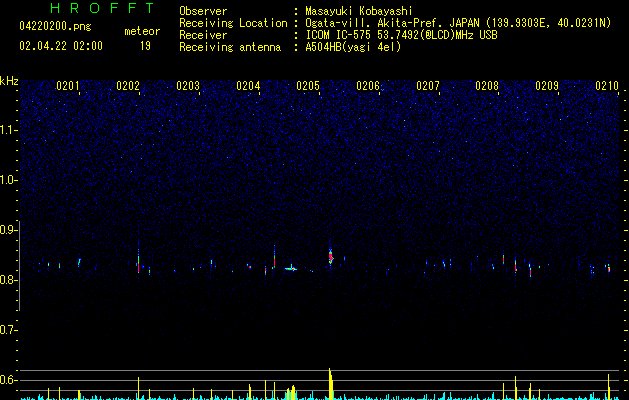Click the Receiving antenna label
This screenshot has width=629, height=400.
pyautogui.click(x=230, y=47)
